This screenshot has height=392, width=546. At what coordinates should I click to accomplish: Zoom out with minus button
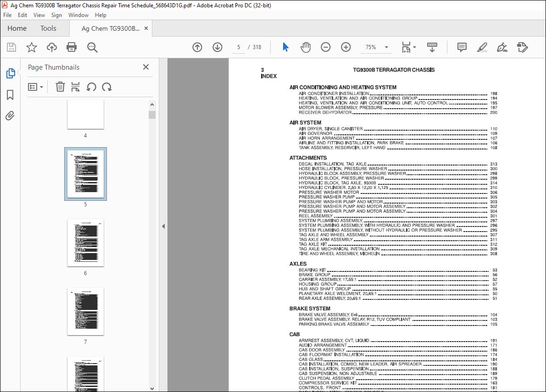[x=326, y=47]
